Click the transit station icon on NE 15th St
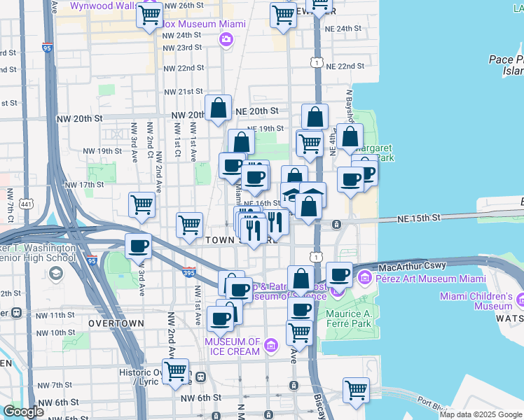The image size is (524, 420). (x=336, y=225)
